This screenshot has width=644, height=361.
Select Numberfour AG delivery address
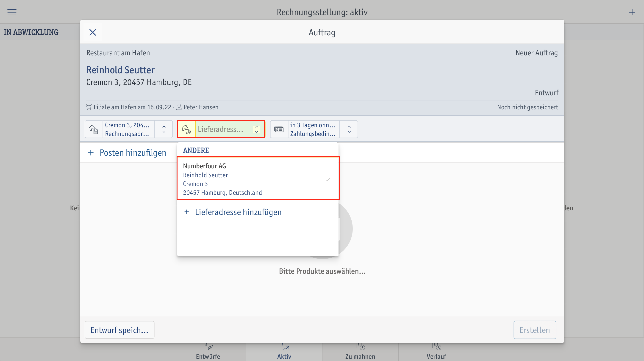coord(258,178)
